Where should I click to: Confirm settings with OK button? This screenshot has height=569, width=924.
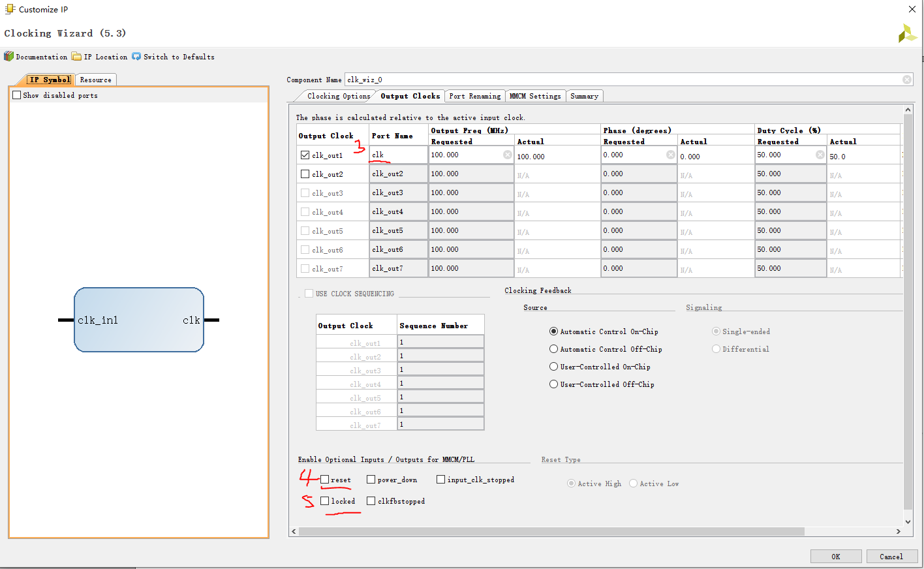[x=836, y=557]
